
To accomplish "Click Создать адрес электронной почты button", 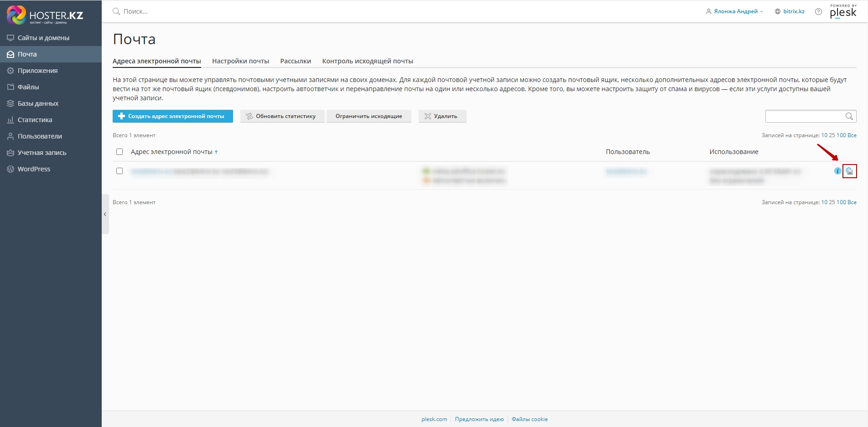I will click(173, 116).
